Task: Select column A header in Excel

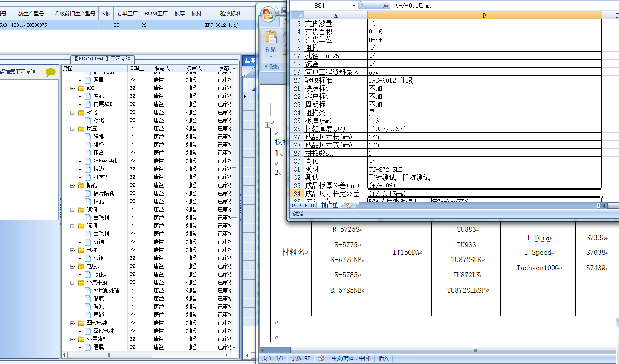Action: coord(336,16)
